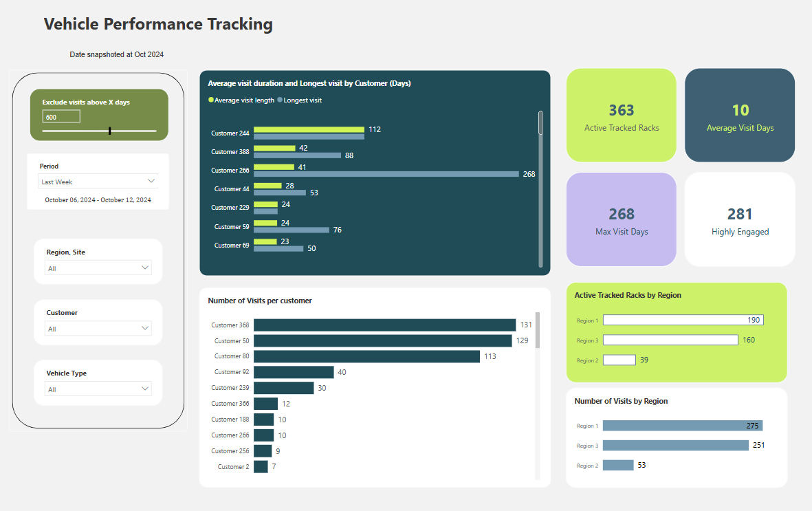Expand the Region, Site dropdown
Viewport: 812px width, 511px height.
(x=98, y=268)
